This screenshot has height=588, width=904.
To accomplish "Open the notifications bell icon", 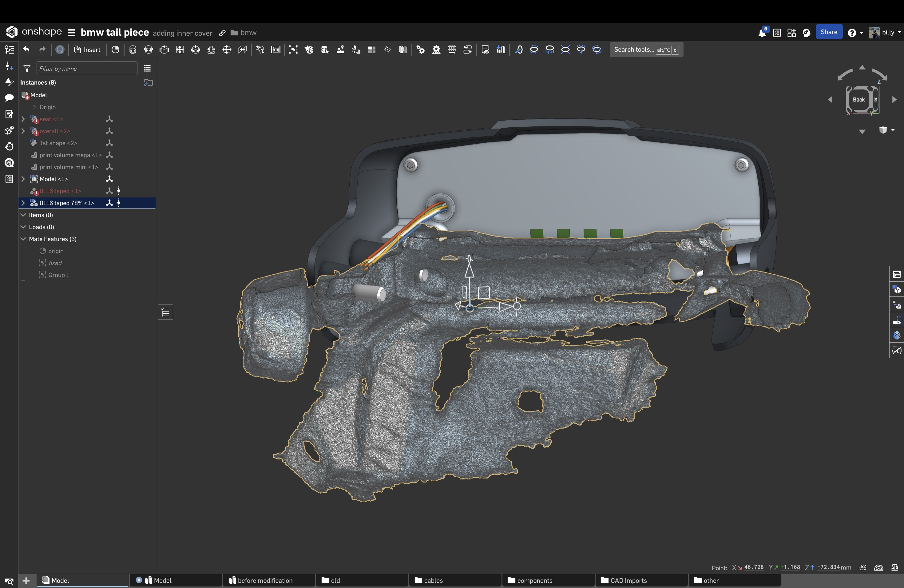I will 762,33.
